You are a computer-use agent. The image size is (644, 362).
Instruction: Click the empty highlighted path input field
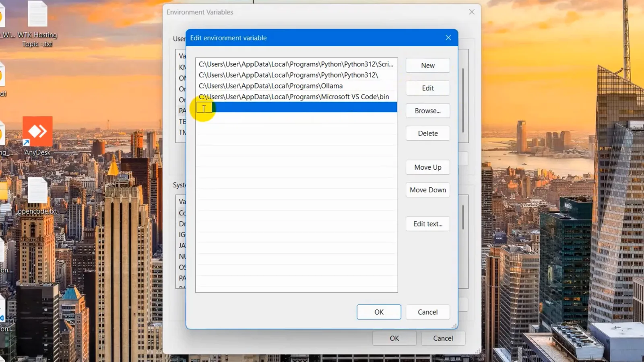point(297,107)
